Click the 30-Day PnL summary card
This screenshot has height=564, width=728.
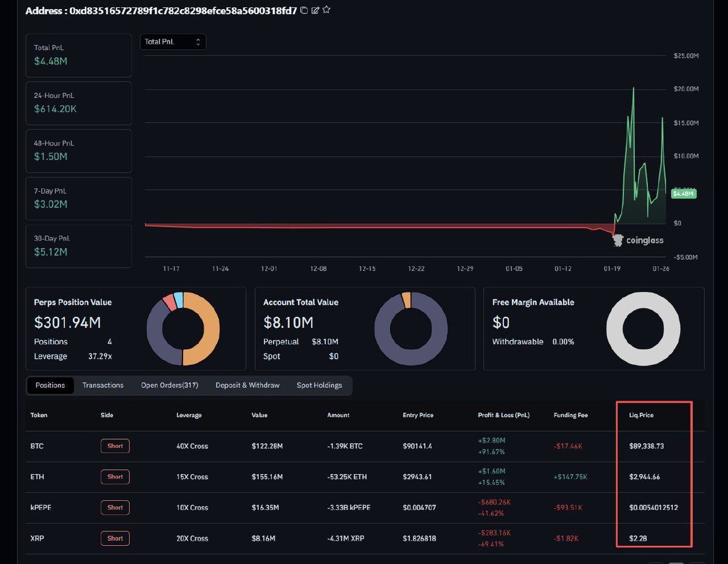tap(78, 246)
